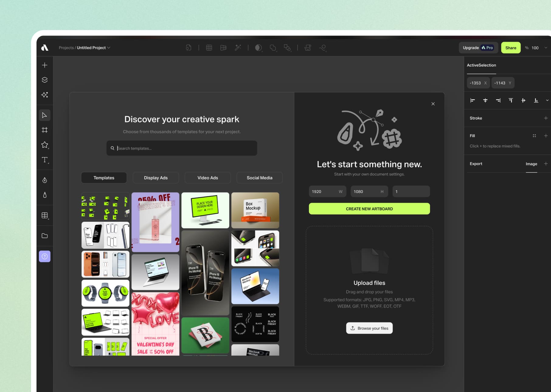
Task: Open the Black Friday template thumbnail
Action: [255, 324]
